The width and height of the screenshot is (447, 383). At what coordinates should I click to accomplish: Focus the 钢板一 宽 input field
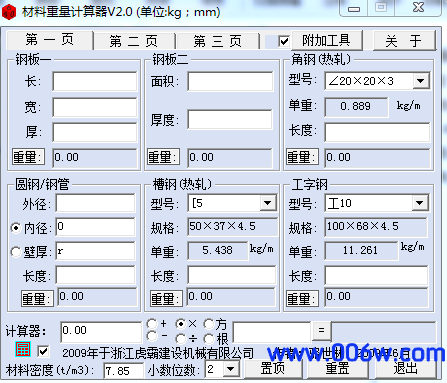click(95, 107)
